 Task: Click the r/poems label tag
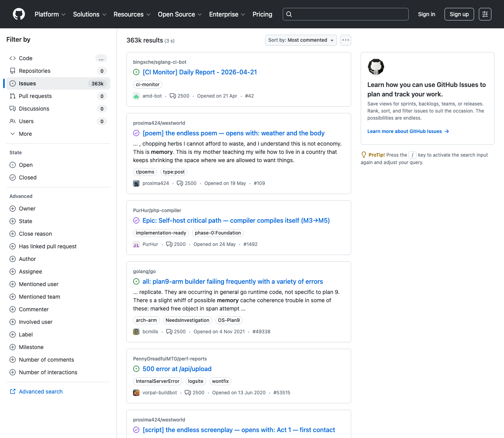tap(145, 172)
